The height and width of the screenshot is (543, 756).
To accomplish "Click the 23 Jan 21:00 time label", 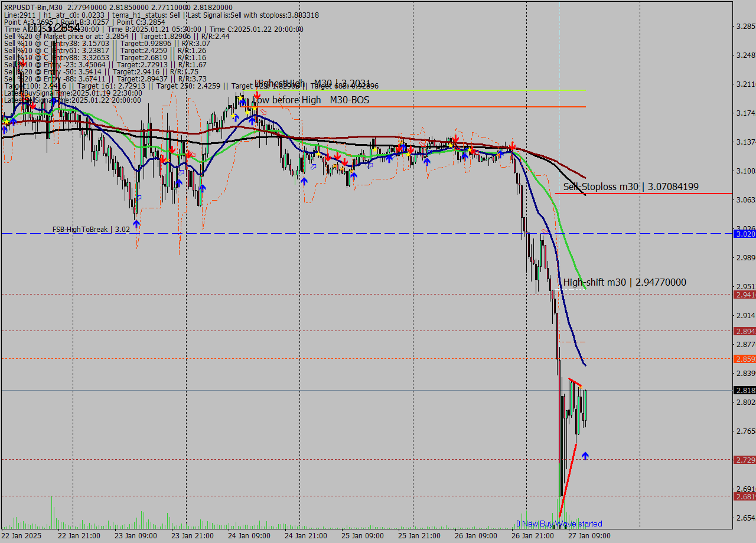I will click(192, 536).
